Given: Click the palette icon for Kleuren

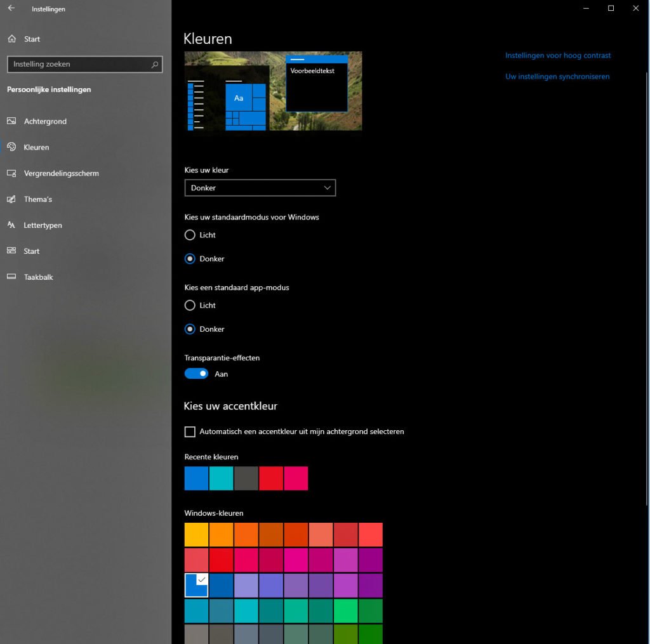Looking at the screenshot, I should tap(11, 147).
